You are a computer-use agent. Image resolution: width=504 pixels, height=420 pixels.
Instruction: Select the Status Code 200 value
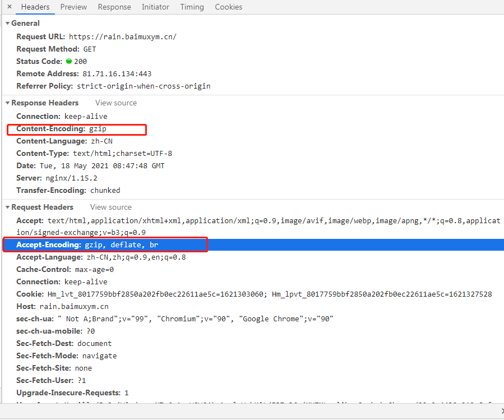(80, 62)
